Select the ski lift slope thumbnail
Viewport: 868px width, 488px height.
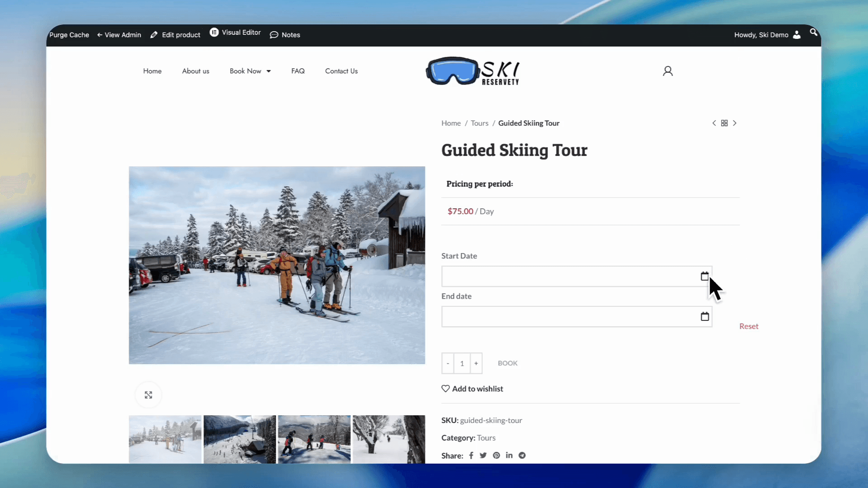[x=240, y=439]
